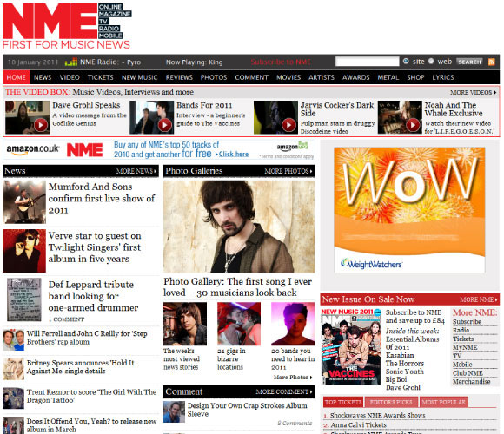The width and height of the screenshot is (504, 434).
Task: Open Mumford And Sons news headline
Action: pos(102,199)
